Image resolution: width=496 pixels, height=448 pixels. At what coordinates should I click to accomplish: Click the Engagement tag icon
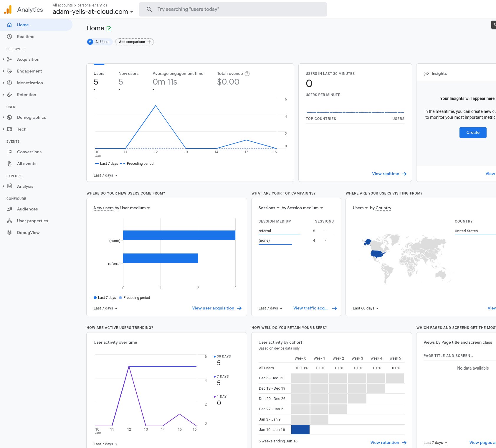(9, 71)
